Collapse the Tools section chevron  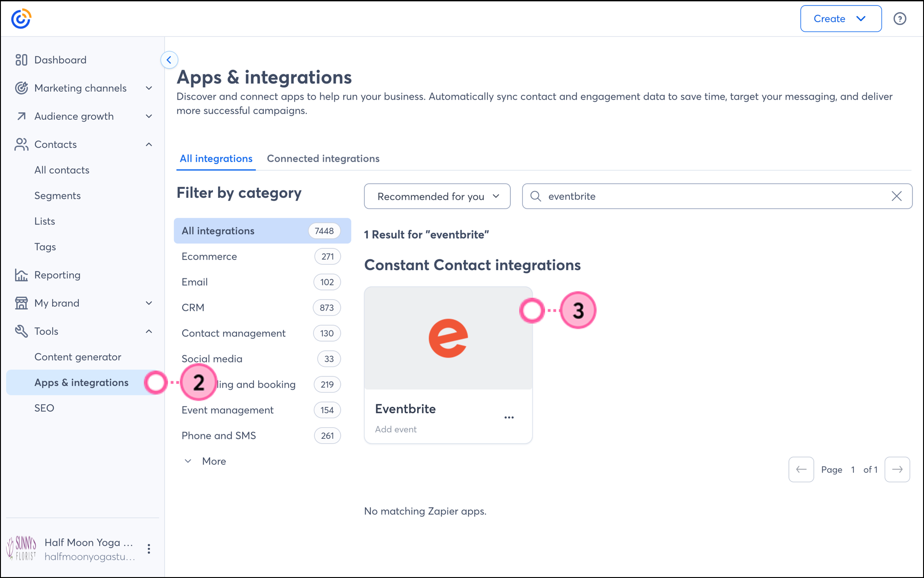(149, 331)
